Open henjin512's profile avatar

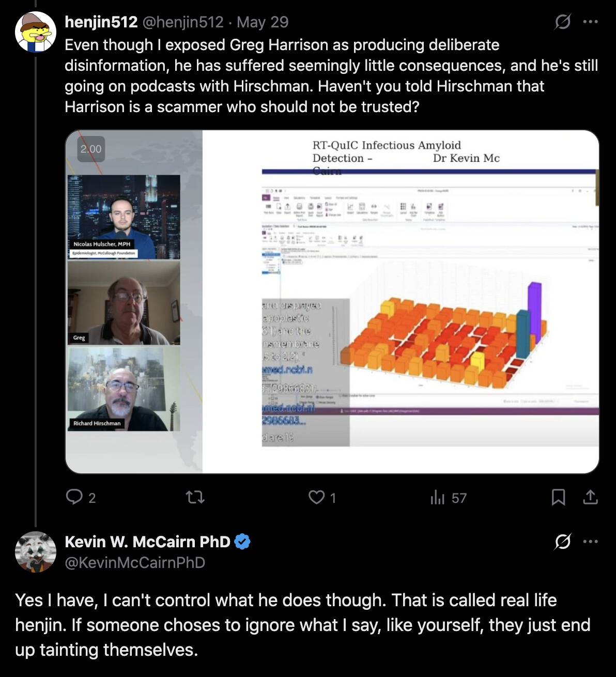pyautogui.click(x=35, y=32)
